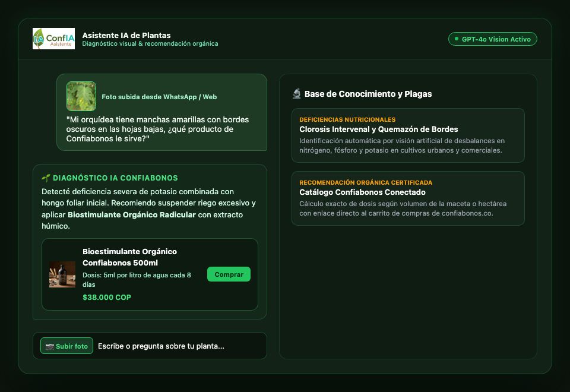
Task: Open the Clorosis Intervenal y Quemazón de Bordes card
Action: point(408,135)
